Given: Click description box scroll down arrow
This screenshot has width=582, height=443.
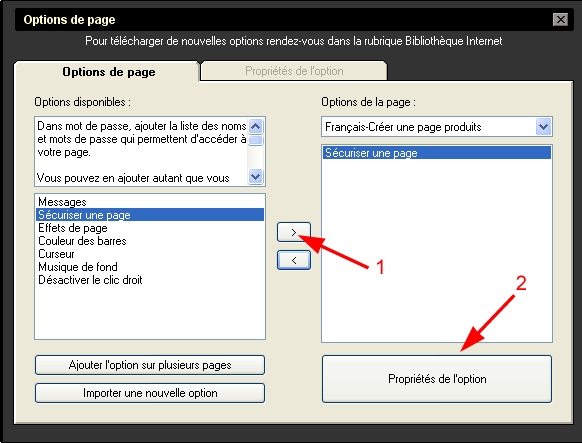Looking at the screenshot, I should [255, 176].
